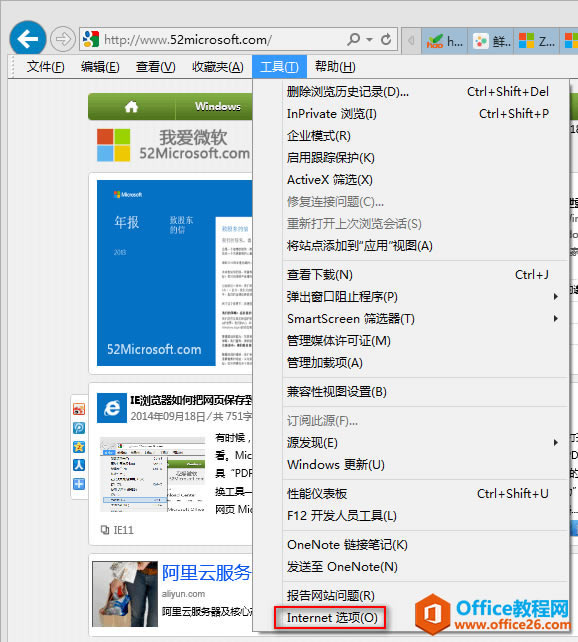Select Internet 选项 menu entry
Screen dimensions: 578x642
[x=330, y=617]
